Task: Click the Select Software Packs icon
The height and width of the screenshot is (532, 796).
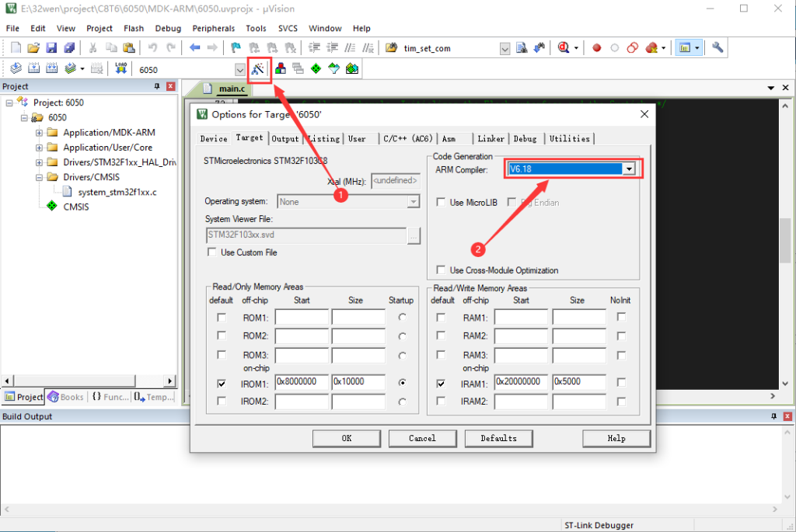Action: coord(333,68)
